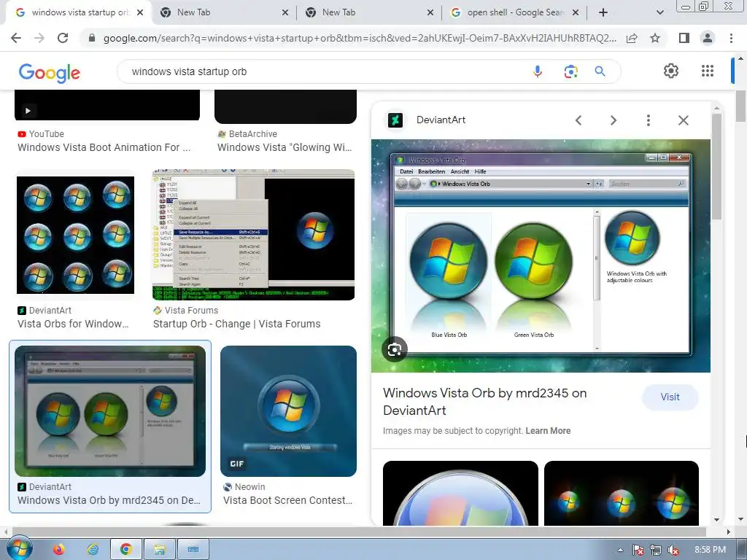The width and height of the screenshot is (747, 560).
Task: Open the large preview image
Action: [541, 256]
